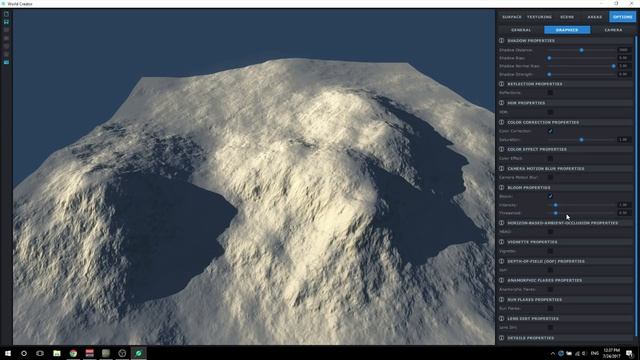The height and width of the screenshot is (360, 640).
Task: Click the Unity icon on the taskbar
Action: tap(122, 353)
